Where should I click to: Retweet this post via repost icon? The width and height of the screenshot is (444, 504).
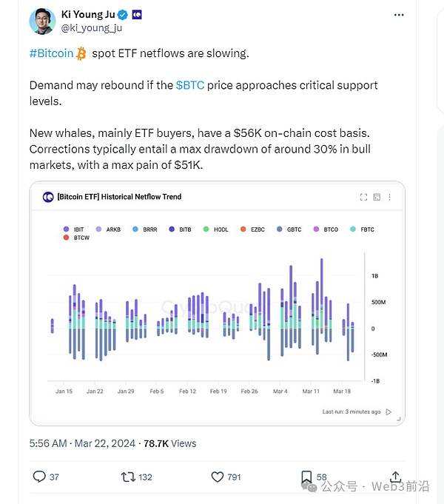tap(128, 477)
